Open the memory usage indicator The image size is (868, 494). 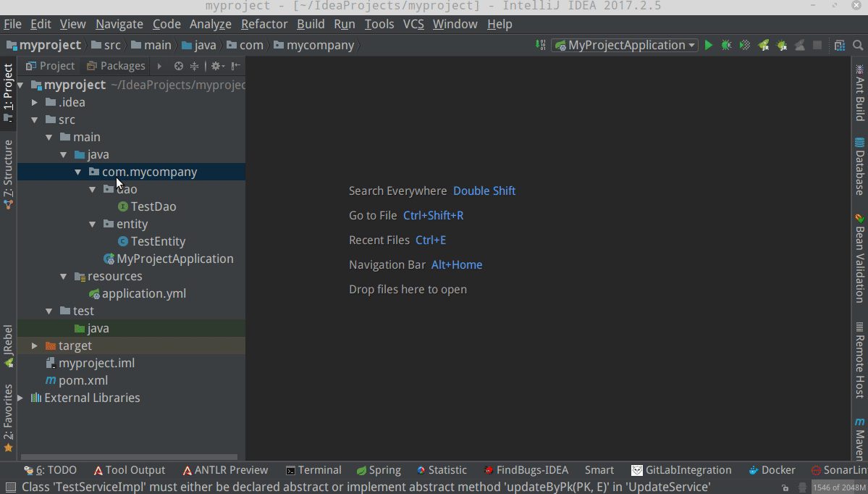point(838,487)
